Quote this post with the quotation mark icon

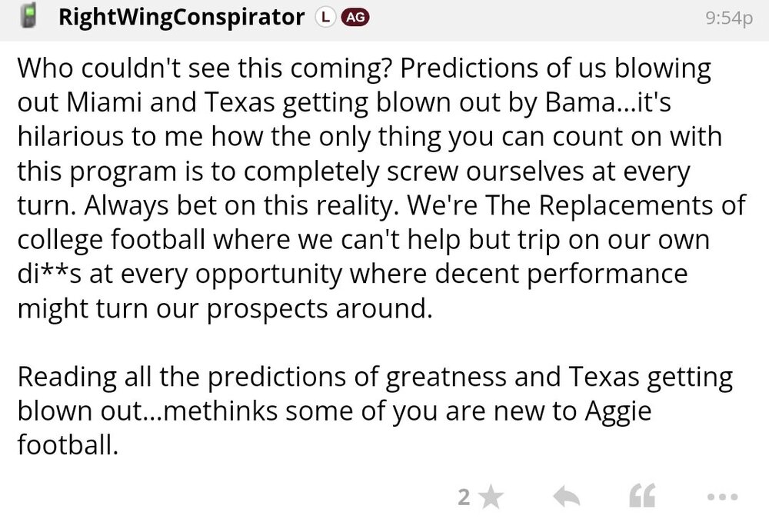click(642, 498)
